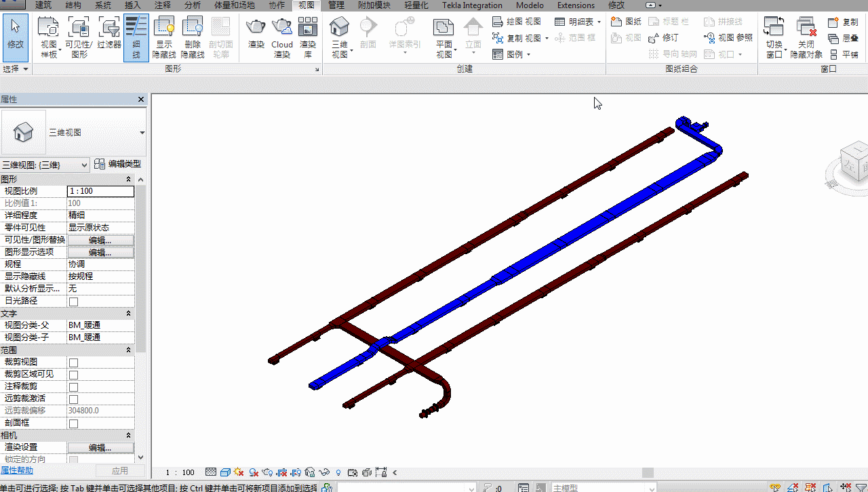
Task: Click the 切换窗口 switch windows icon
Action: tap(774, 38)
